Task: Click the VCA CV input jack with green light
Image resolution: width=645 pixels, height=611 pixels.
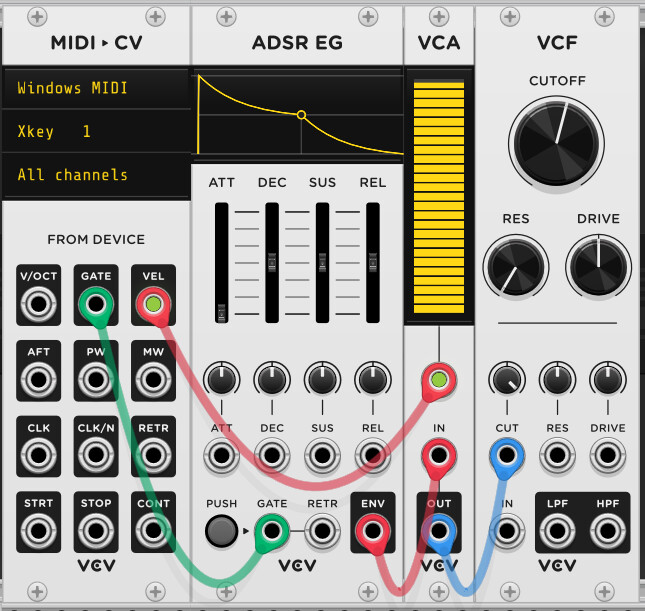Action: 439,380
